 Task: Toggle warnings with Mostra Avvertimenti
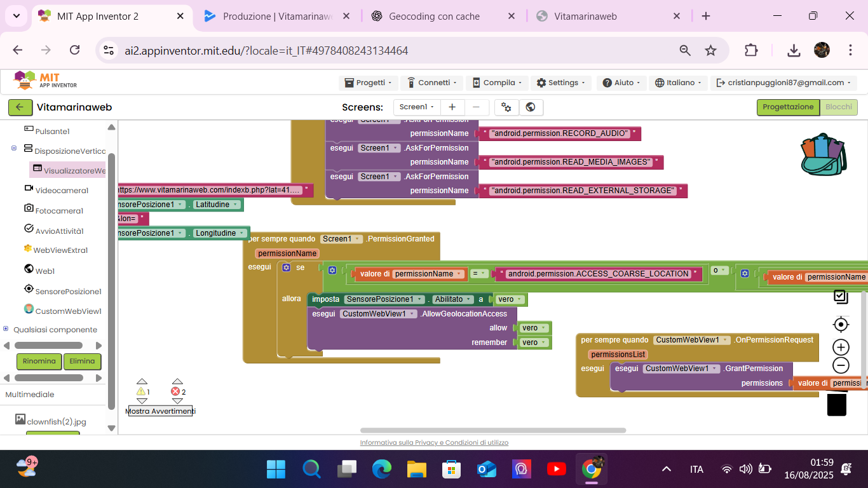160,411
